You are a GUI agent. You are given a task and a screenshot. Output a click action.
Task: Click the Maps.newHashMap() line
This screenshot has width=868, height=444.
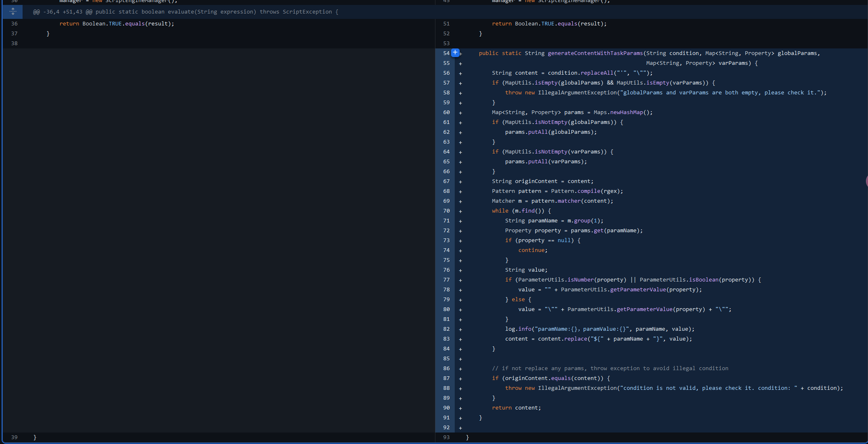pyautogui.click(x=572, y=112)
